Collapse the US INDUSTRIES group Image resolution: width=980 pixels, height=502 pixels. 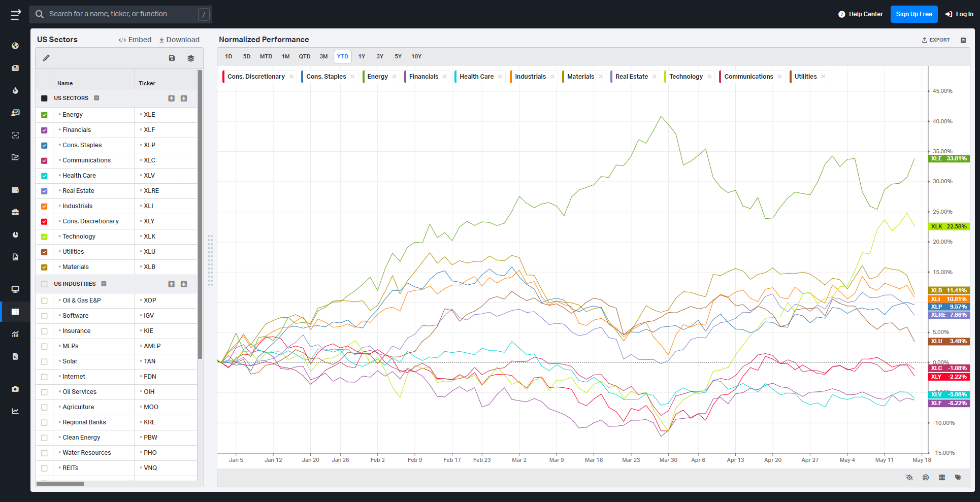point(104,284)
